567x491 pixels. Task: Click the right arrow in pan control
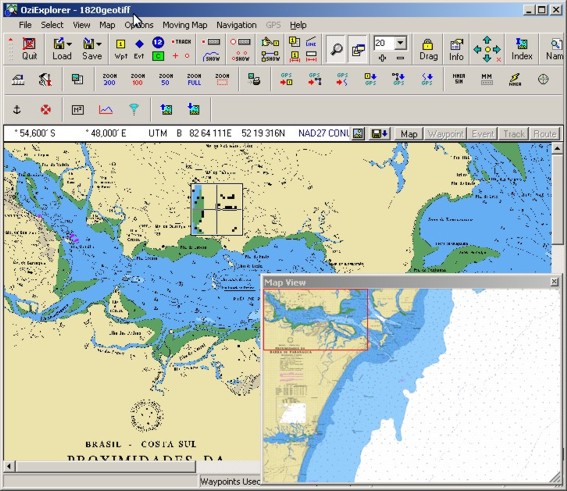coord(497,49)
